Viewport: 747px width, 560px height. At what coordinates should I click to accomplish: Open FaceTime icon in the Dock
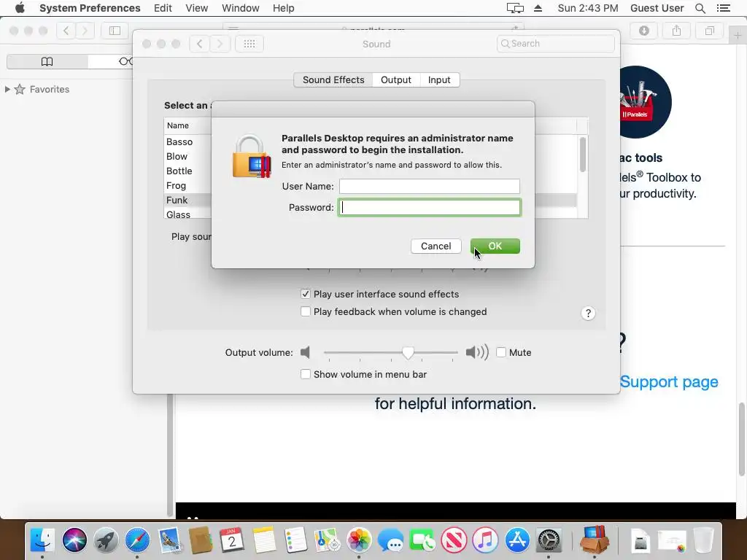[x=422, y=540]
